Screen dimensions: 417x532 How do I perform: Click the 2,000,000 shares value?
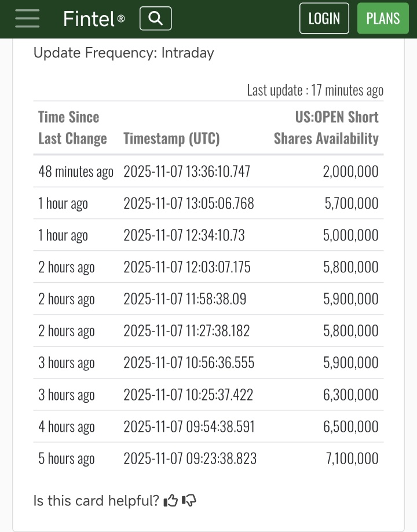tap(350, 172)
